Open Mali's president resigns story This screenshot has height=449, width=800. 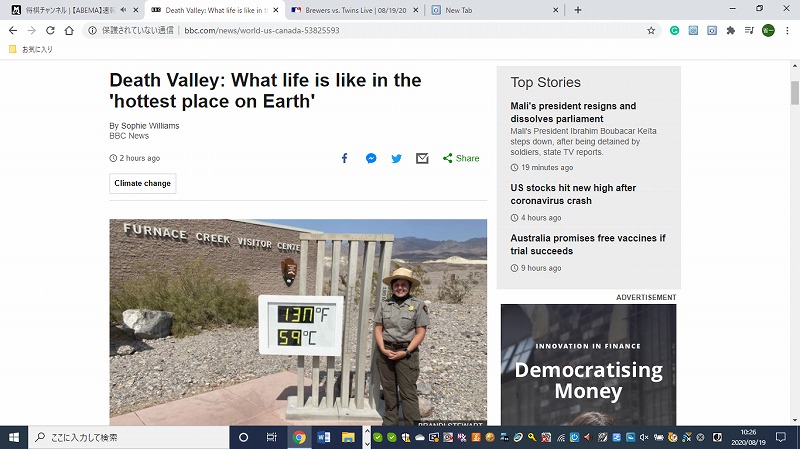coord(573,112)
